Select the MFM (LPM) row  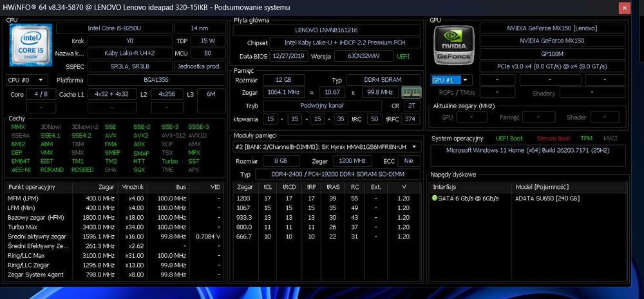tap(115, 198)
